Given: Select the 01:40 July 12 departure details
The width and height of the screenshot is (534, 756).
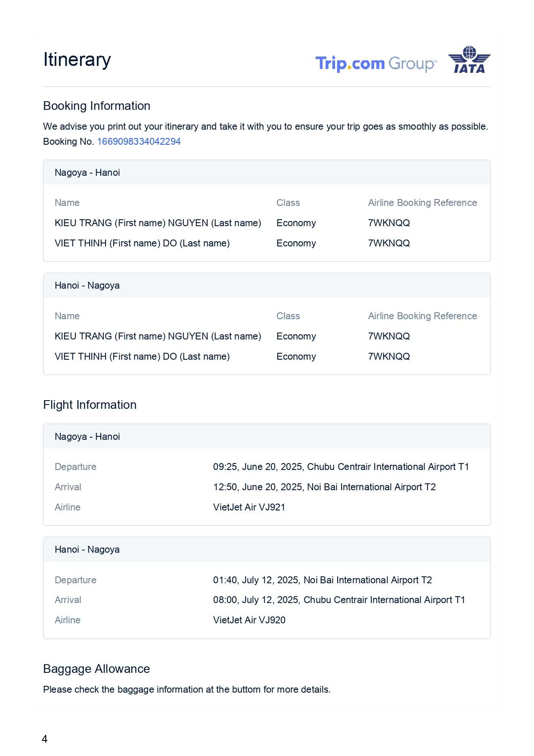Looking at the screenshot, I should click(322, 580).
